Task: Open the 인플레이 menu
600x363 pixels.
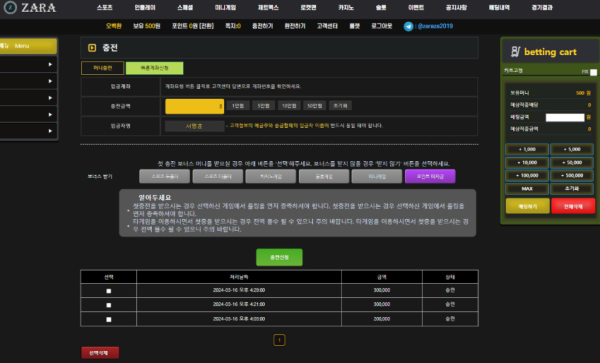Action: (145, 8)
